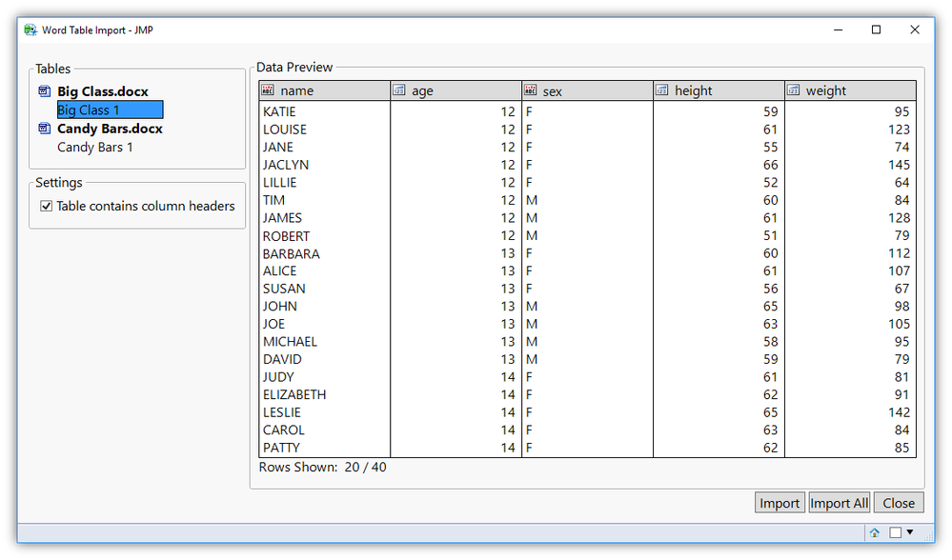Click the numeric type icon in weight header
The height and width of the screenshot is (560, 952).
[x=793, y=90]
